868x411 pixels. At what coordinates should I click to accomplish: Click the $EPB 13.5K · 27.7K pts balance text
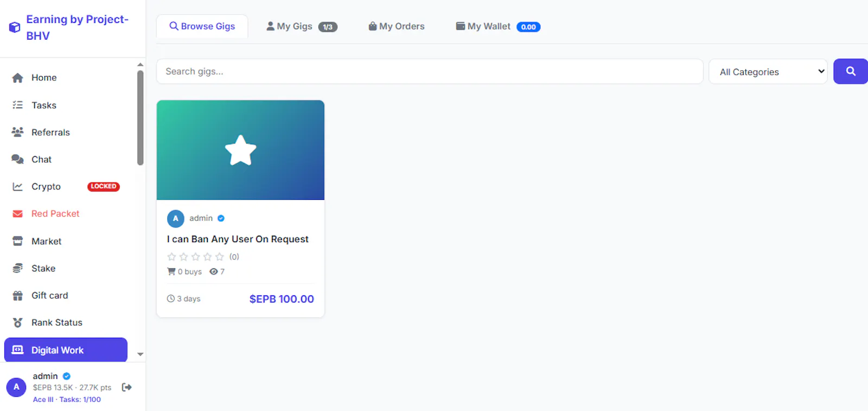(x=72, y=388)
